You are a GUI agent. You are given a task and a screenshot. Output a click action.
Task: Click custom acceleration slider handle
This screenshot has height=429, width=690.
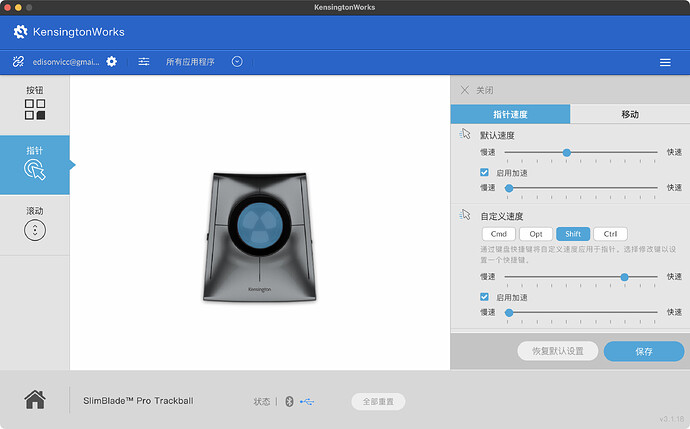[x=509, y=312]
